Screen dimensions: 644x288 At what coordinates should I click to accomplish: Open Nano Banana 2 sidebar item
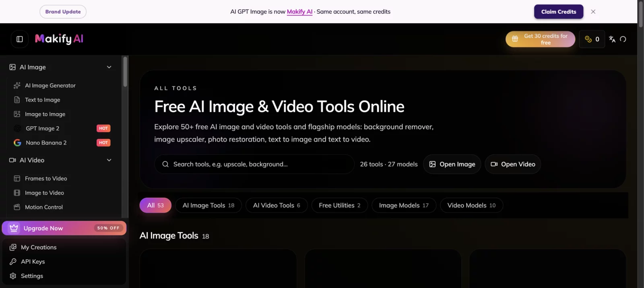click(x=62, y=143)
